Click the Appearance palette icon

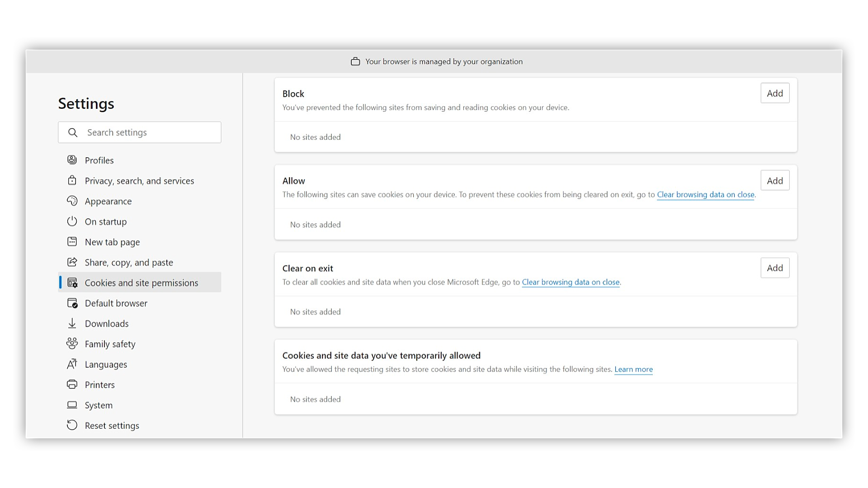(72, 201)
